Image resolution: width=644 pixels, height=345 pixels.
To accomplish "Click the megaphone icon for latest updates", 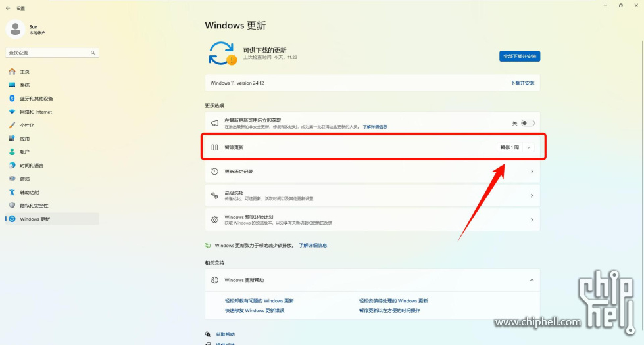I will [214, 123].
